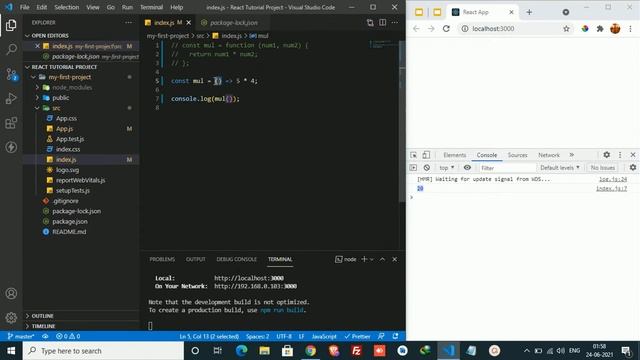Click the Prettier status bar button

pyautogui.click(x=357, y=336)
